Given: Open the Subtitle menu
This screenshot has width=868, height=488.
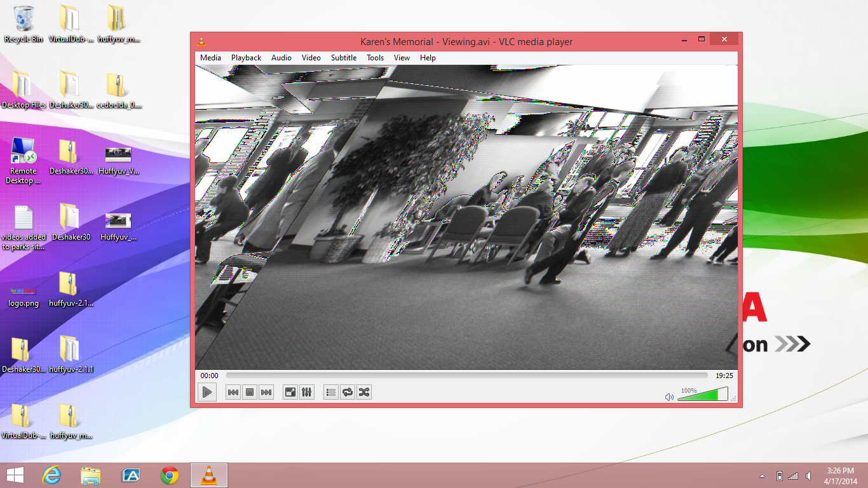Looking at the screenshot, I should [x=344, y=58].
